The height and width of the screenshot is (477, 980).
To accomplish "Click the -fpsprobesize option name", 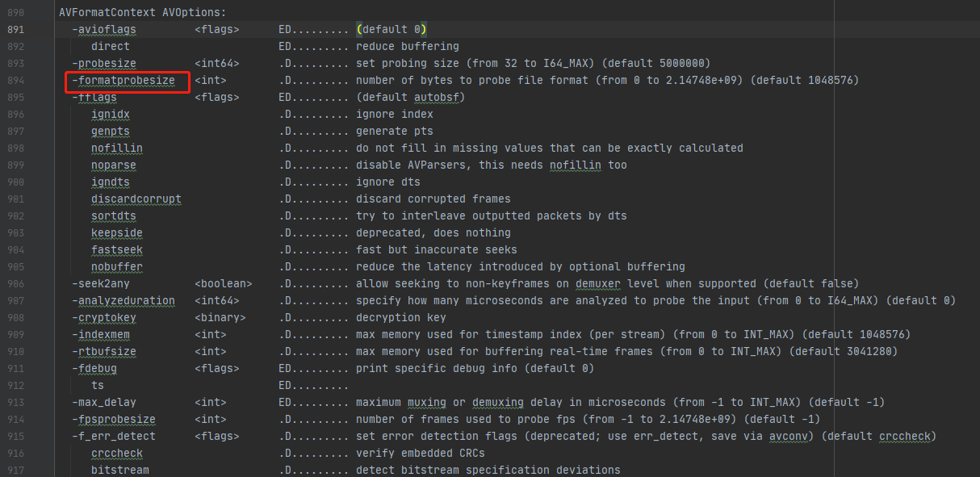I will 114,420.
